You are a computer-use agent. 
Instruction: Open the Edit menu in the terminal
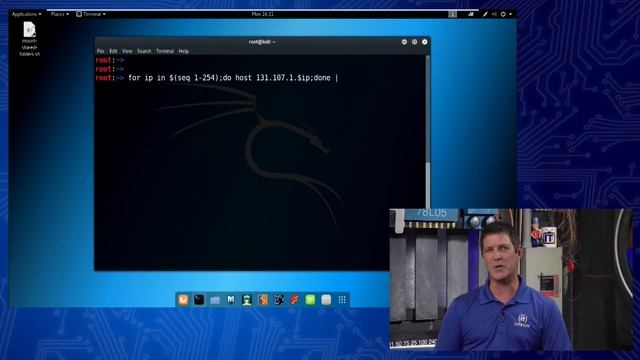tap(113, 51)
